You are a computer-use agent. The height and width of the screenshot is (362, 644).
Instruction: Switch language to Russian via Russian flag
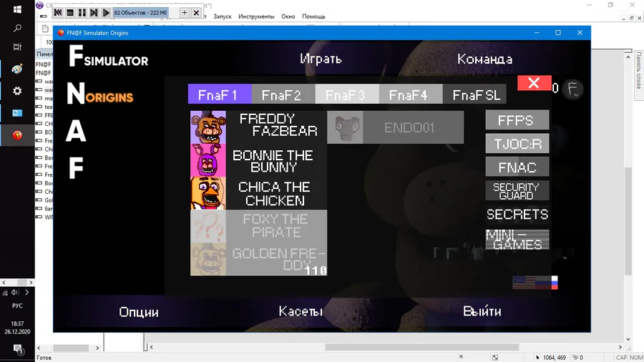click(x=547, y=283)
